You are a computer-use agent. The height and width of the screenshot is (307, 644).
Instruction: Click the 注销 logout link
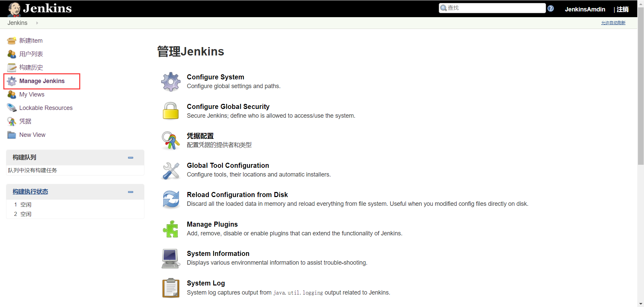[623, 9]
